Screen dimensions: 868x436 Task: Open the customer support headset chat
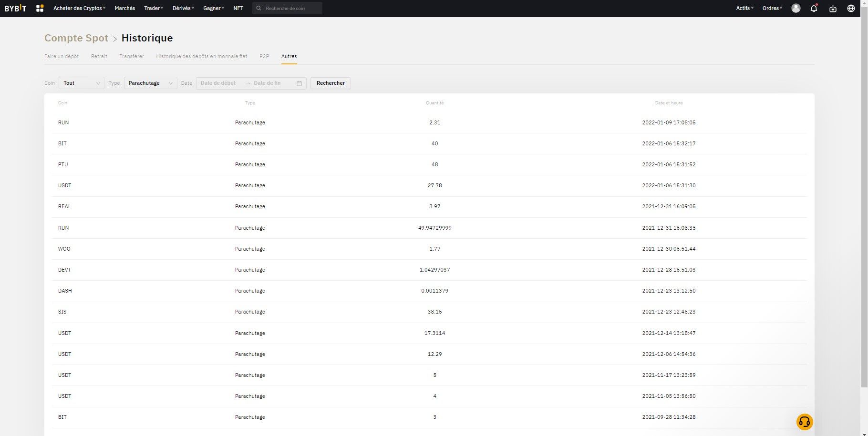pos(805,422)
